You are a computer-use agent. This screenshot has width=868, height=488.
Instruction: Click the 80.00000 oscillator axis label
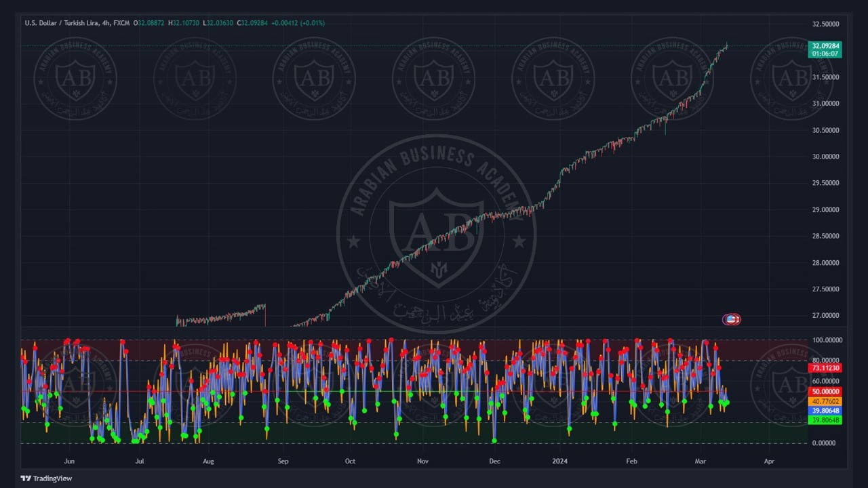click(x=825, y=361)
